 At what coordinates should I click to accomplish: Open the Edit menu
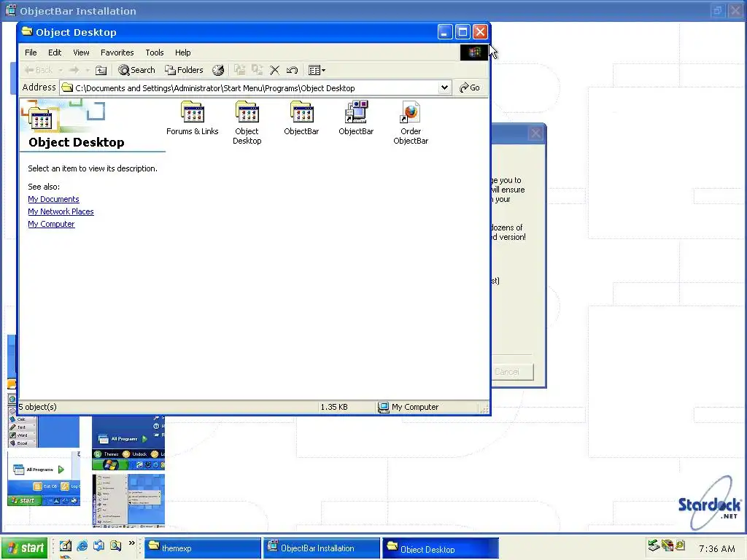pyautogui.click(x=55, y=52)
